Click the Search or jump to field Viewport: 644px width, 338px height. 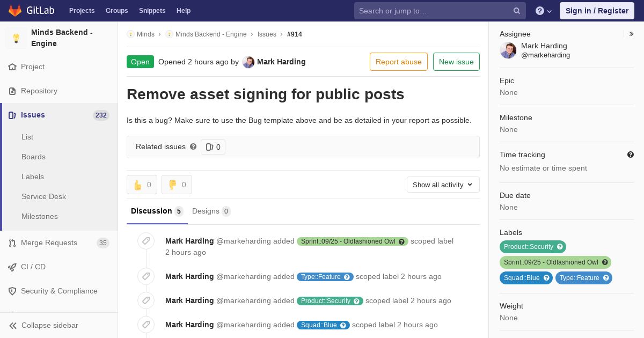(440, 11)
